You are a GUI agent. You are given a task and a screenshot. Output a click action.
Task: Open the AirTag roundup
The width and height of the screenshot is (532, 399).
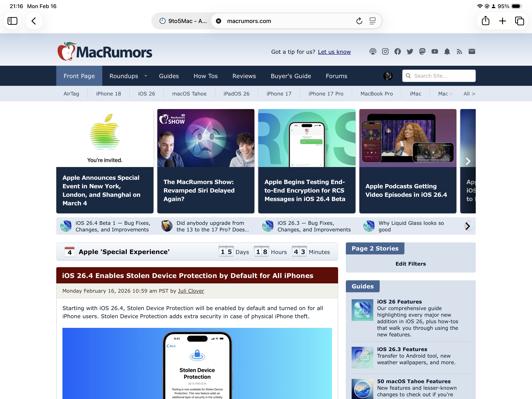click(x=71, y=94)
